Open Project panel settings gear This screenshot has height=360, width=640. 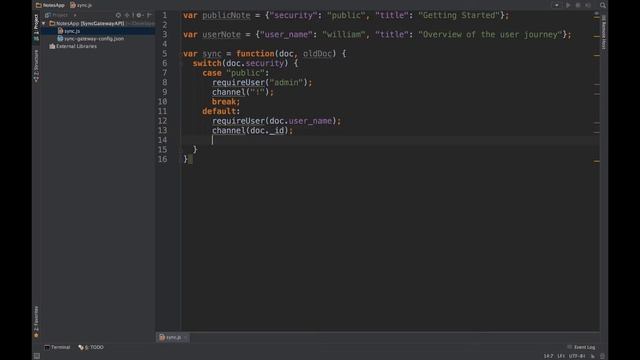point(139,15)
